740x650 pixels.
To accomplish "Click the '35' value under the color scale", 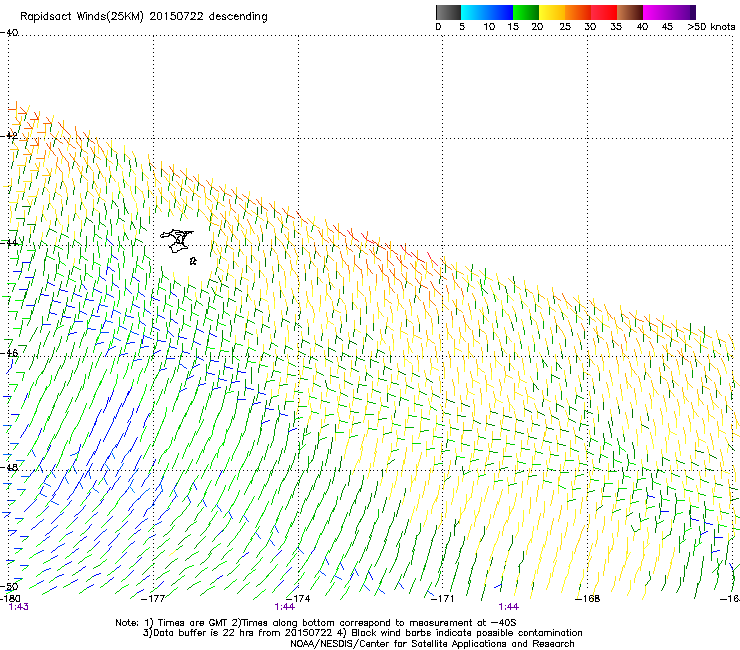I will pos(616,27).
